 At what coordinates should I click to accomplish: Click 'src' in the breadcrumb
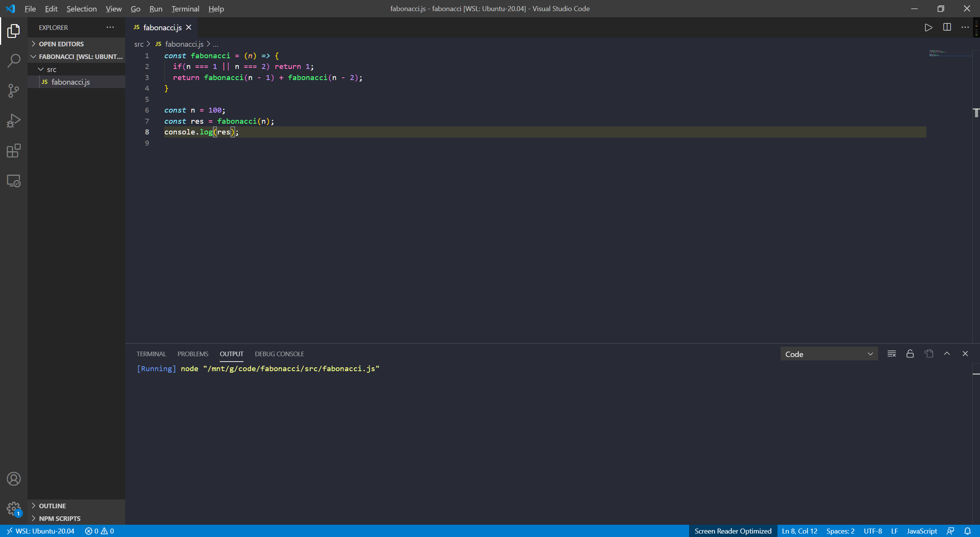[x=139, y=44]
